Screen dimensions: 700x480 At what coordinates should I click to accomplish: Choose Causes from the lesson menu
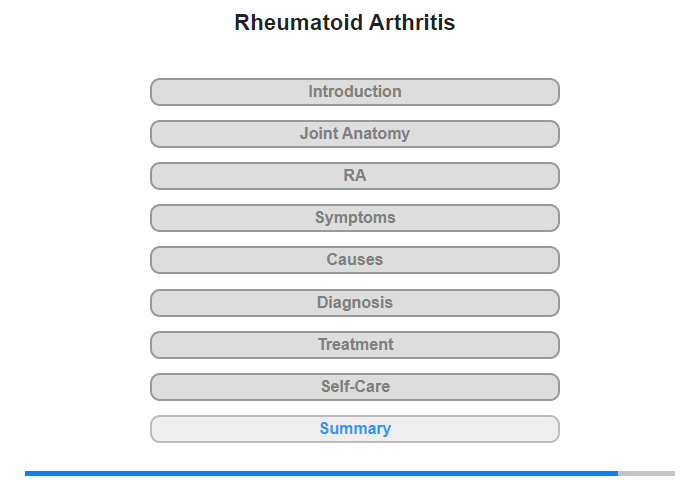[x=355, y=260]
